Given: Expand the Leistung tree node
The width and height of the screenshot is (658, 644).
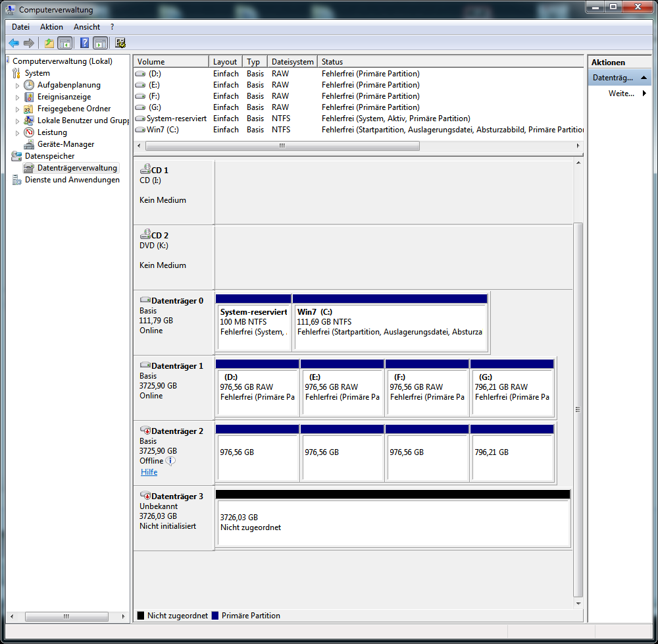Looking at the screenshot, I should pos(17,132).
